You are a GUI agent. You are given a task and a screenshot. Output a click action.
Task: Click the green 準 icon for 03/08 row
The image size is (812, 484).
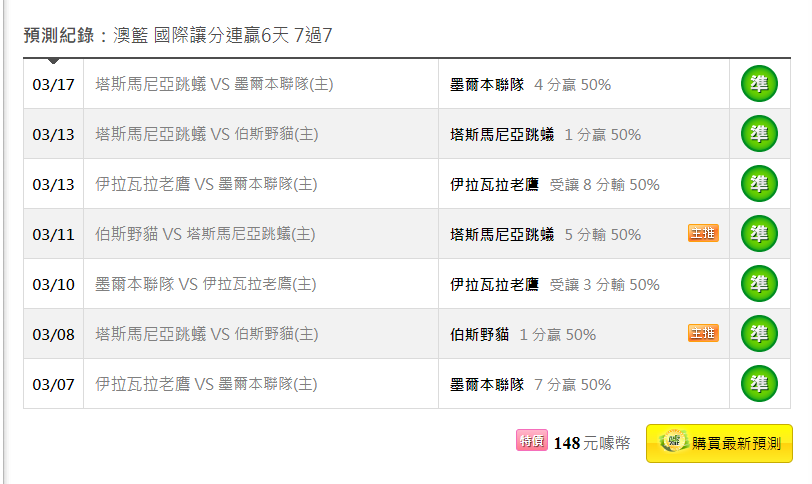[x=759, y=334]
